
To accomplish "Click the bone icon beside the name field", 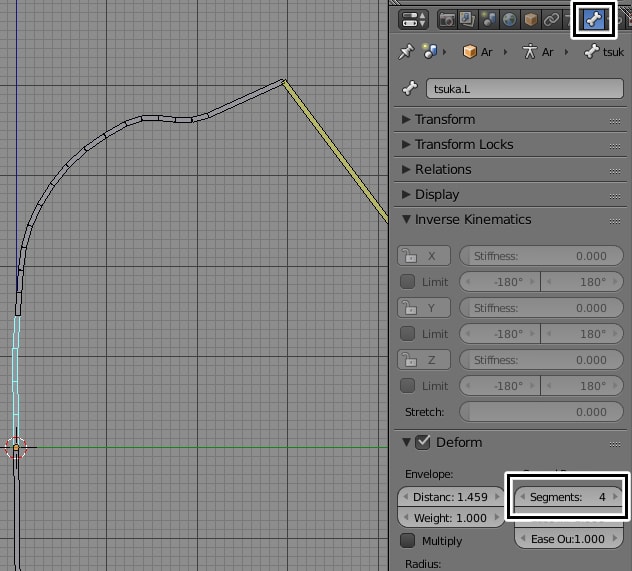I will (410, 88).
